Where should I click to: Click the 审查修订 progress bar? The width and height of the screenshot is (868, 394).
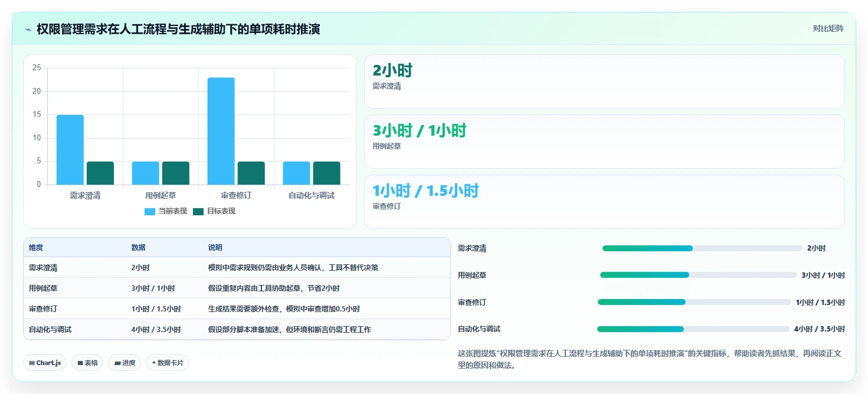(695, 302)
